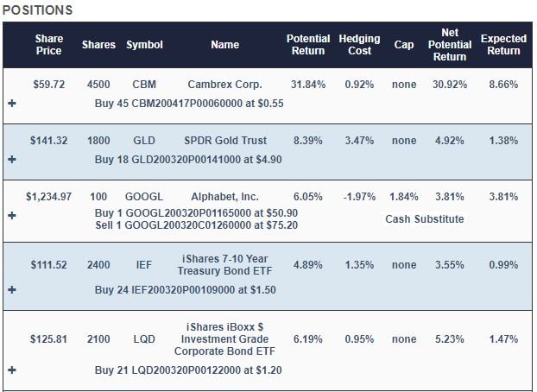This screenshot has height=392, width=537.
Task: Click the Symbol column header
Action: pos(144,45)
